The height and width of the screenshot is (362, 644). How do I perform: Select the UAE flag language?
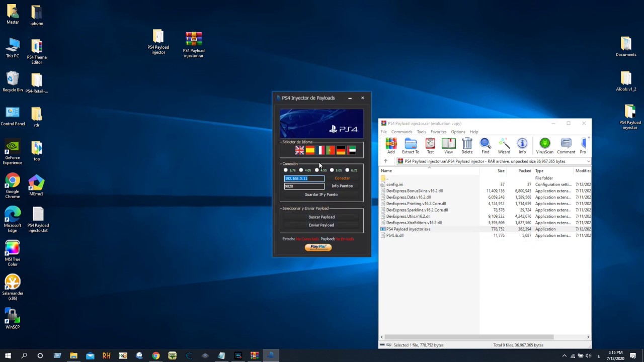click(352, 150)
